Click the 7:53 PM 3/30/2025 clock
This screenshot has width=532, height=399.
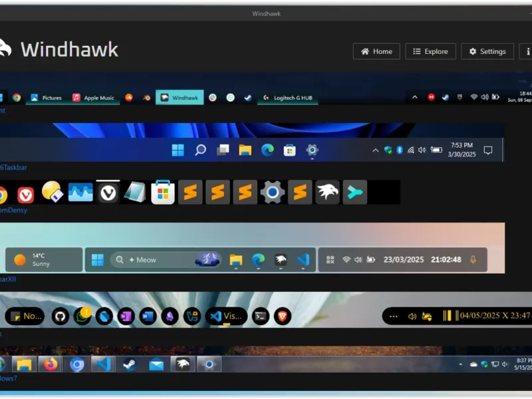462,150
